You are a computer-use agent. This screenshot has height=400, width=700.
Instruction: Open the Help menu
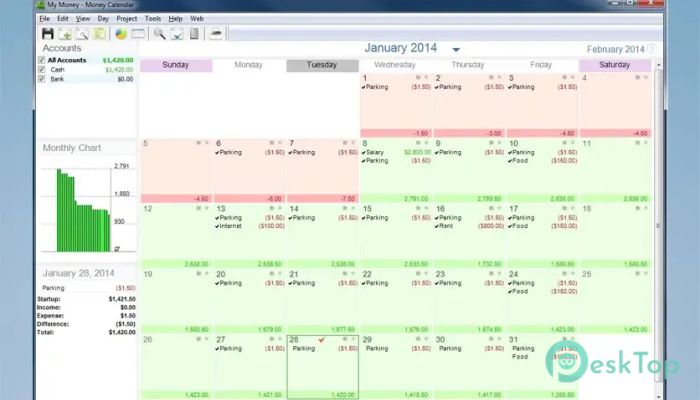(175, 18)
